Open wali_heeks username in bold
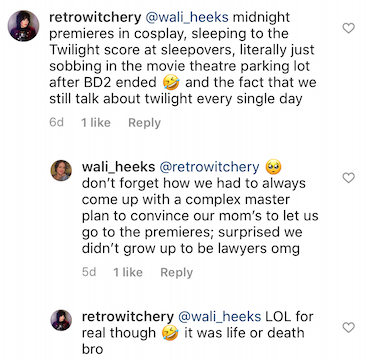Viewport: 369px width, 360px height. (x=118, y=167)
